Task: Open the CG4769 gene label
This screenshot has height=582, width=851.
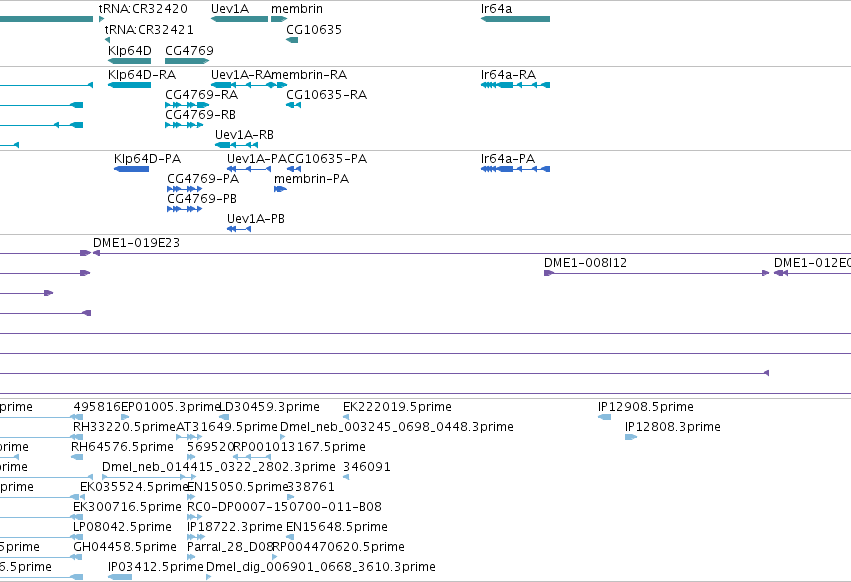Action: [x=189, y=50]
